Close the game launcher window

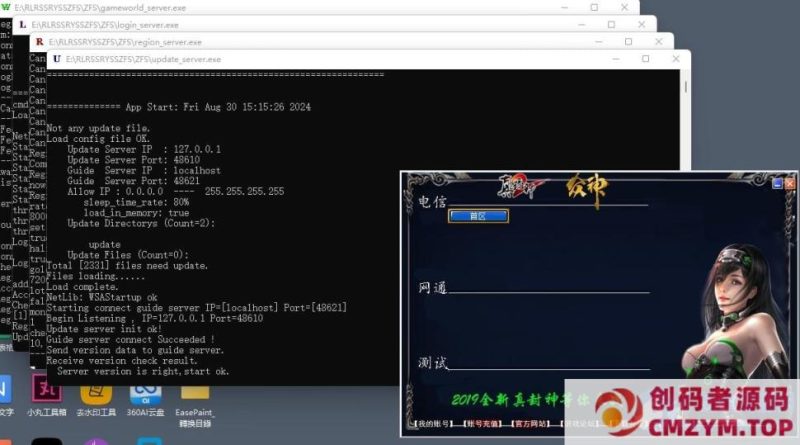pyautogui.click(x=790, y=183)
